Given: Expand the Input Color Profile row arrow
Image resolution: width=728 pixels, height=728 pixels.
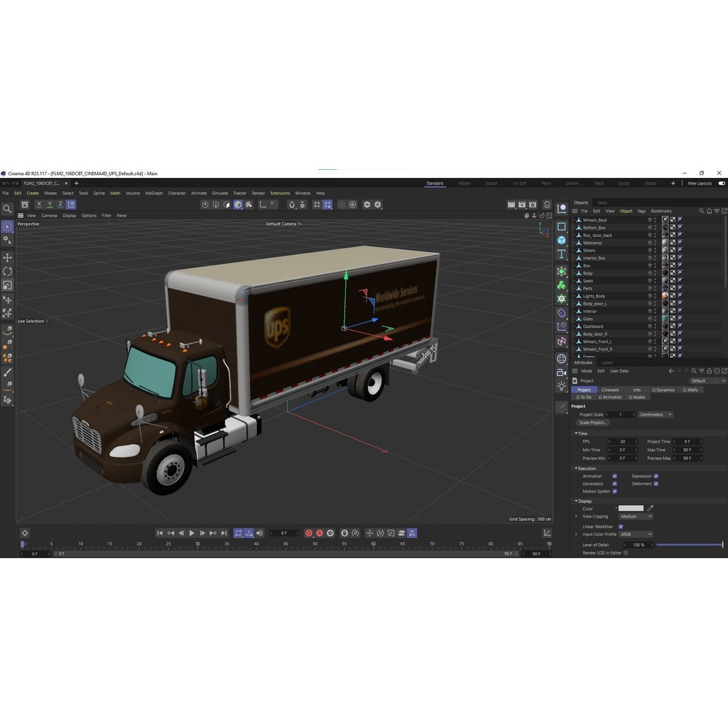Looking at the screenshot, I should coord(576,534).
